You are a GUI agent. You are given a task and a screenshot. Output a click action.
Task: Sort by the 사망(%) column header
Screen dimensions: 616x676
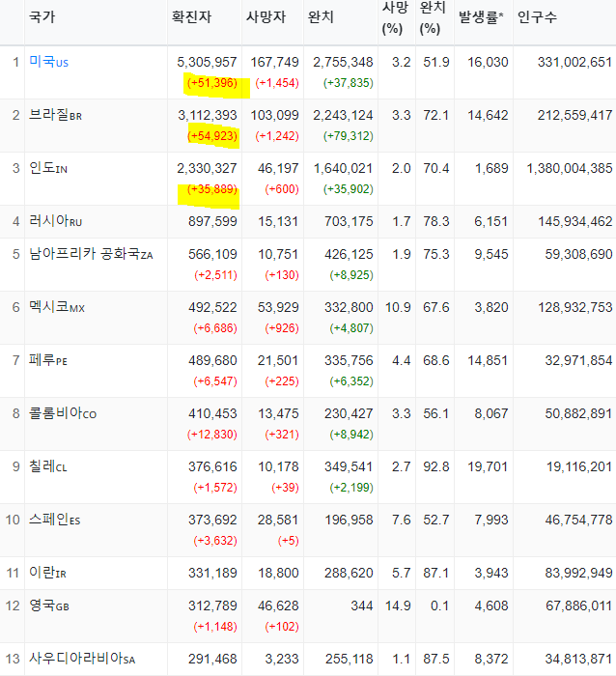pyautogui.click(x=395, y=18)
